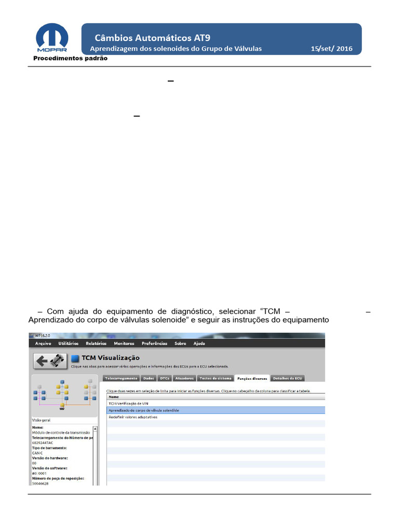Click the blue TCM module icon
399x532 pixels.
pos(75,358)
